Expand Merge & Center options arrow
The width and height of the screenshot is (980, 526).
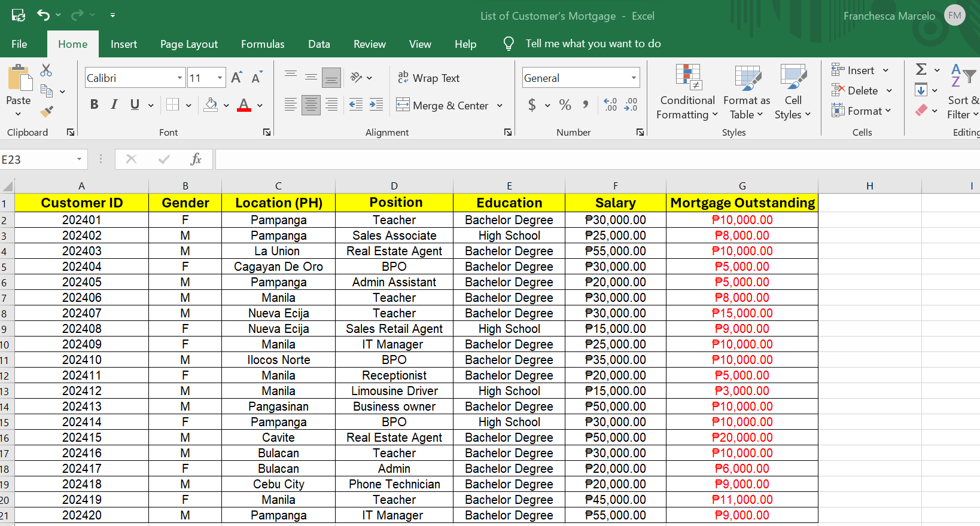point(500,105)
